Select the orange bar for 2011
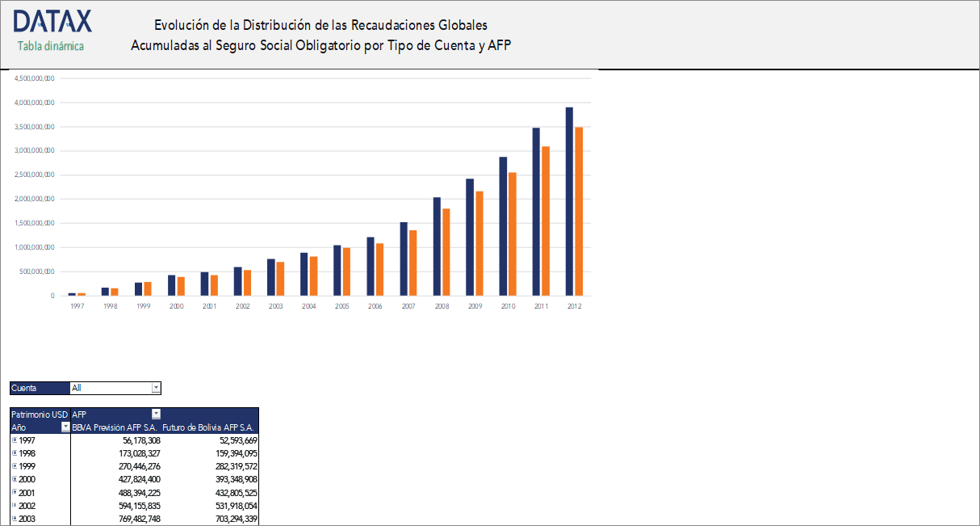 pyautogui.click(x=543, y=214)
